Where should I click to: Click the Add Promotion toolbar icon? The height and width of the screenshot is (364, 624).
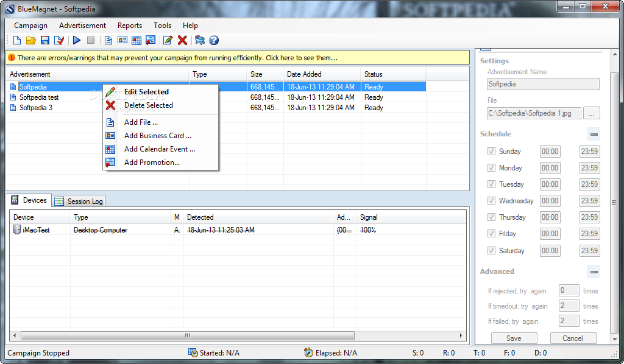pyautogui.click(x=151, y=40)
